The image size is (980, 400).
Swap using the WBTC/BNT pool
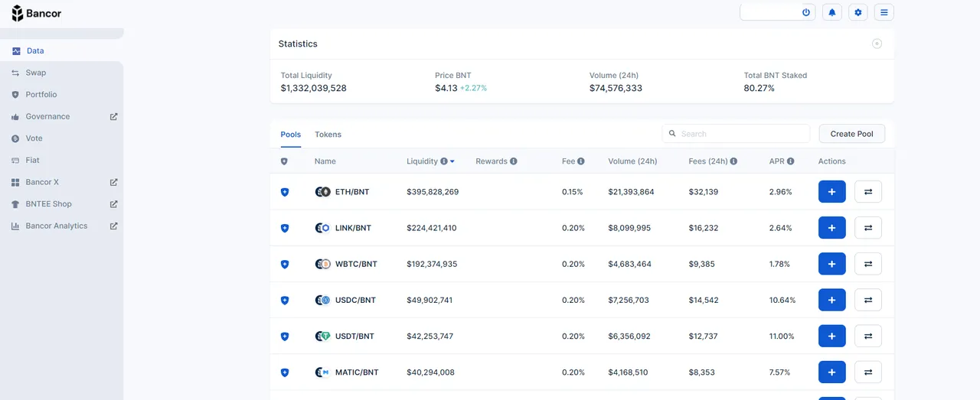[x=868, y=264]
